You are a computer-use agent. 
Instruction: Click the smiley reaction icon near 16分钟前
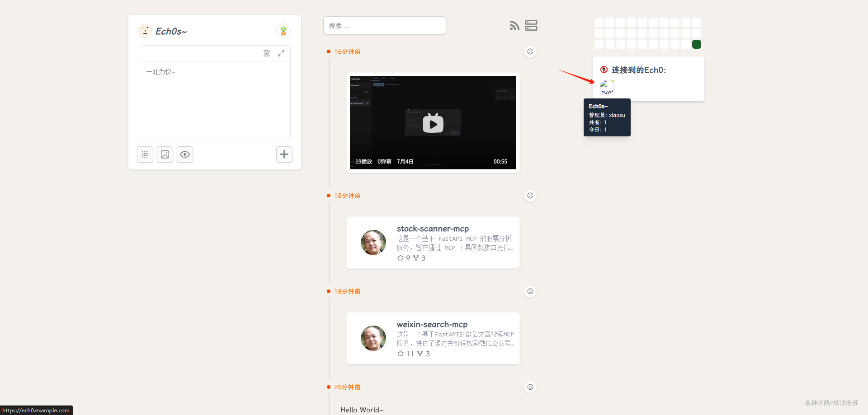click(530, 51)
